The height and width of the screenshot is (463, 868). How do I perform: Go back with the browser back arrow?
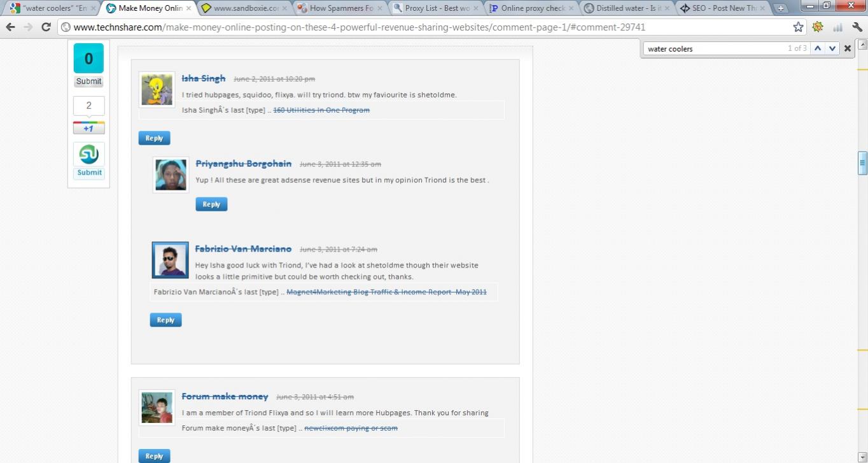coord(10,27)
